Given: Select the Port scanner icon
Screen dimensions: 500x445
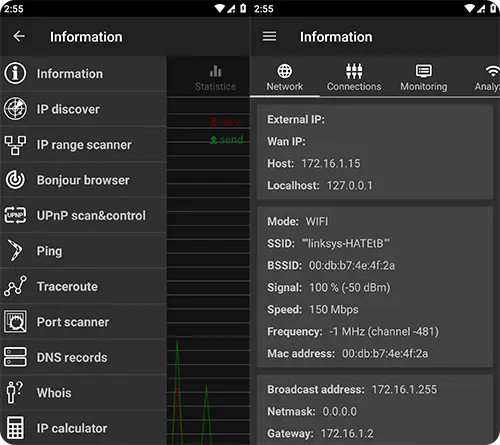Looking at the screenshot, I should click(15, 322).
